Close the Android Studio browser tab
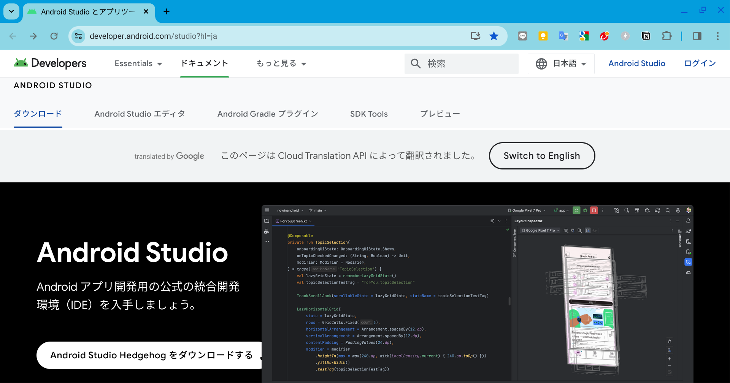The image size is (730, 383). (x=146, y=12)
